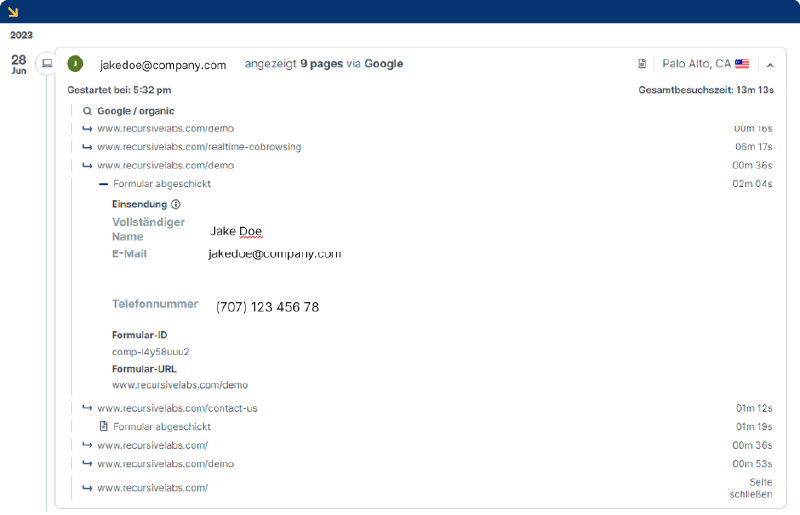
Task: Click the Einsendung info icon
Action: (176, 204)
